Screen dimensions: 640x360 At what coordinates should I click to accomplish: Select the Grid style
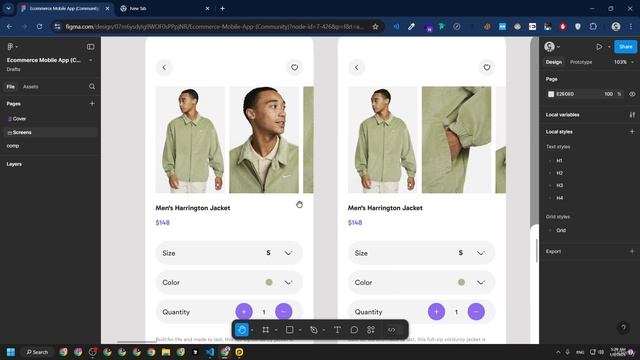click(561, 230)
